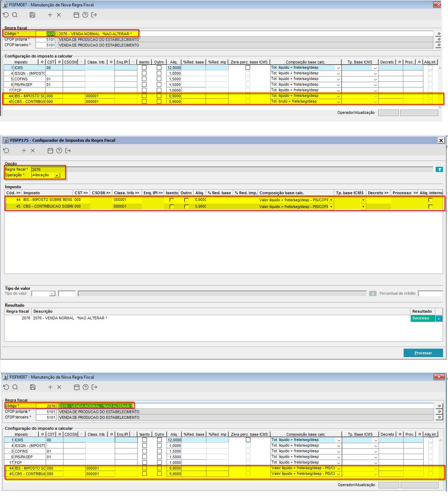
Task: Click the plus add icon in top FISFM087 toolbar
Action: coord(50,15)
